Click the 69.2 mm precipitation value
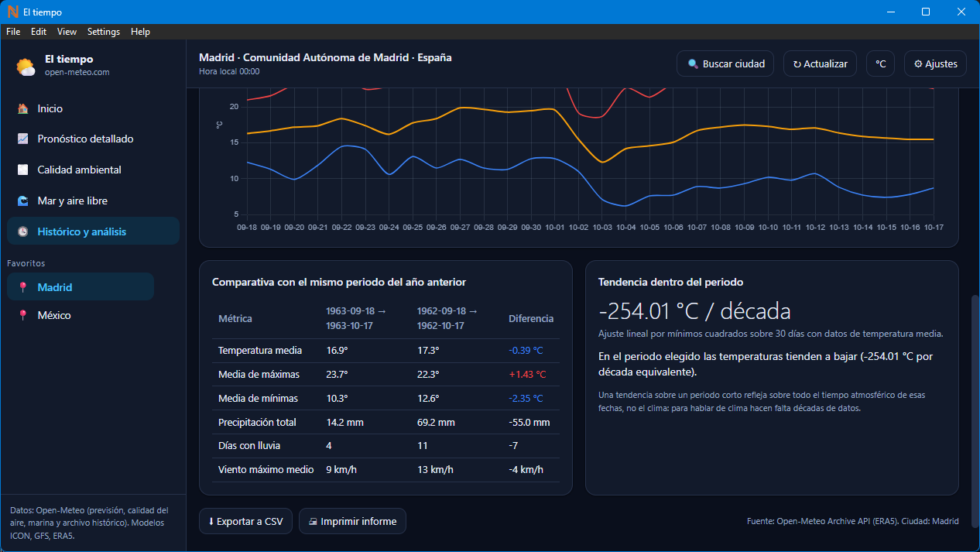Viewport: 980px width, 552px height. click(x=436, y=423)
